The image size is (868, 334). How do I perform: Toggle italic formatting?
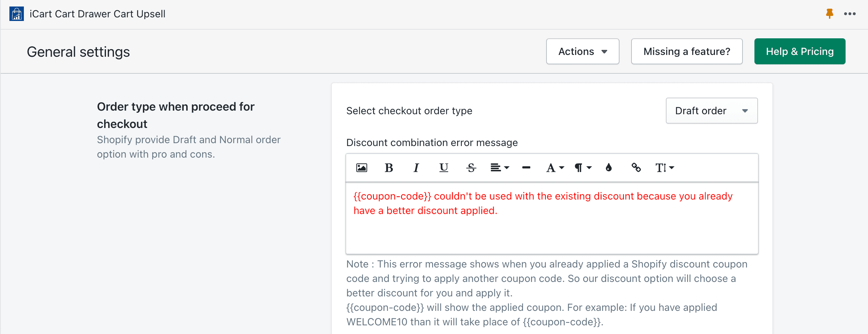click(416, 168)
